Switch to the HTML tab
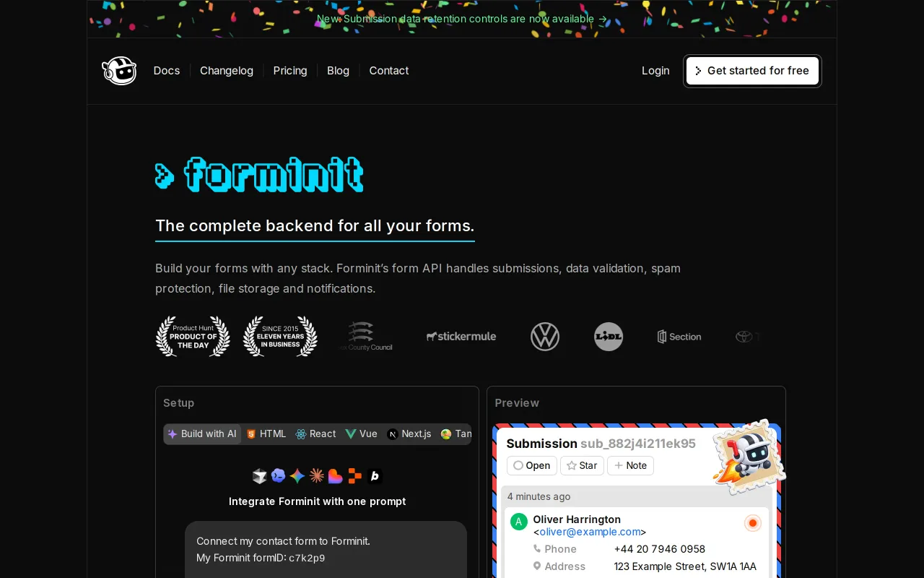This screenshot has width=924, height=578. (266, 434)
